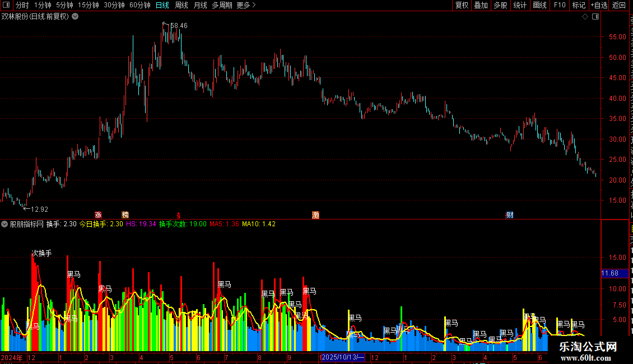The image size is (633, 364).
Task: Click the 叠加 overlay button
Action: coord(481,5)
